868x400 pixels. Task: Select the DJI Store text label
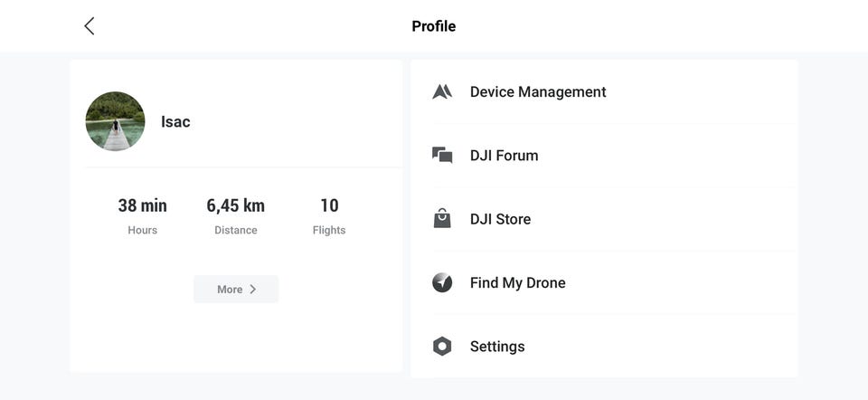[x=500, y=219]
